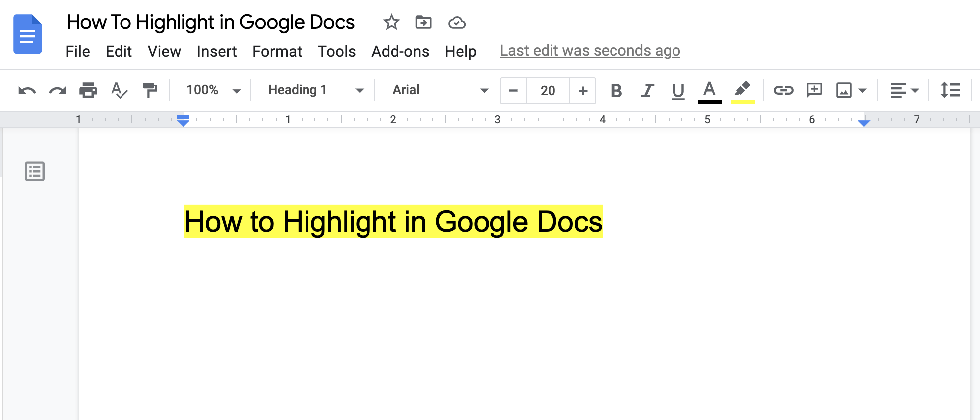Click the font size field showing 20
980x420 pixels.
[x=548, y=91]
